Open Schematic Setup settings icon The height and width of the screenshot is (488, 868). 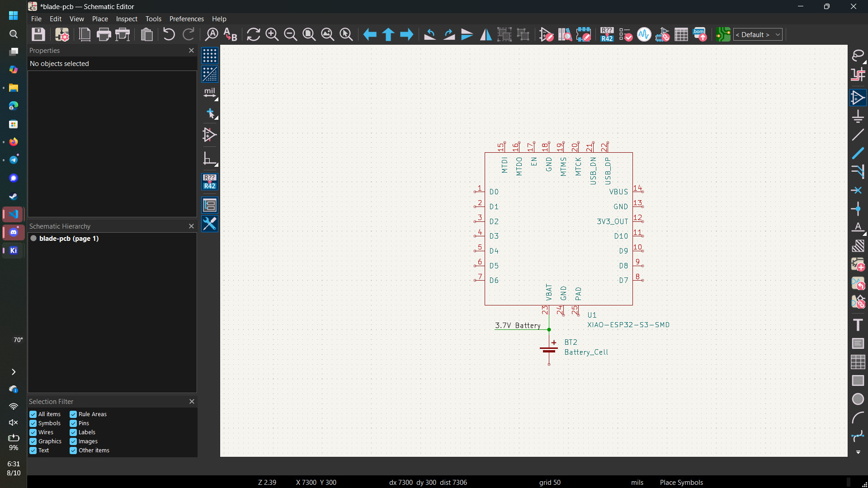[x=62, y=35]
